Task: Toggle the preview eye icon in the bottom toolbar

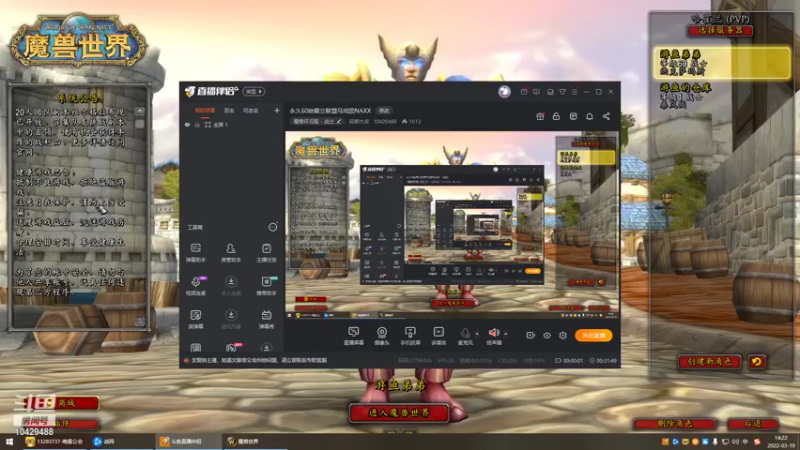Action: [547, 335]
